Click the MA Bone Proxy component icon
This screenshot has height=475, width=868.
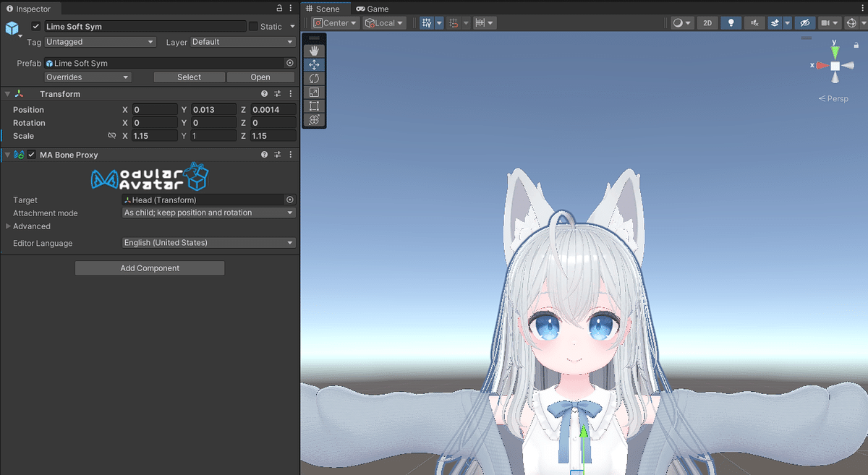[x=19, y=155]
